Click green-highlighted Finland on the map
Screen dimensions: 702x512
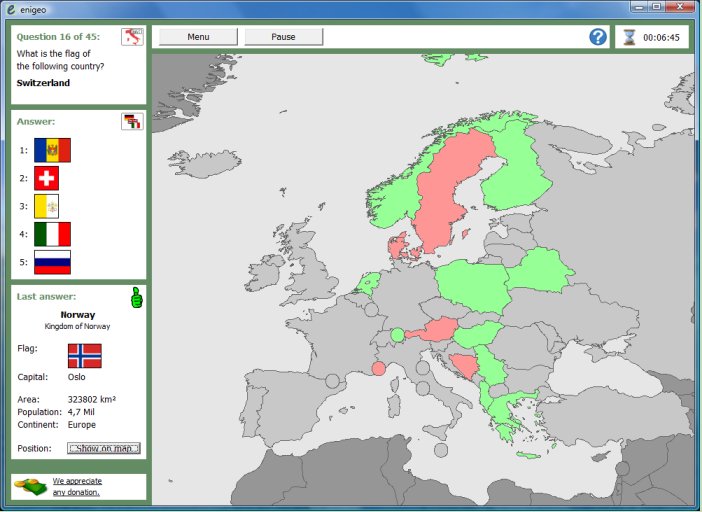515,175
